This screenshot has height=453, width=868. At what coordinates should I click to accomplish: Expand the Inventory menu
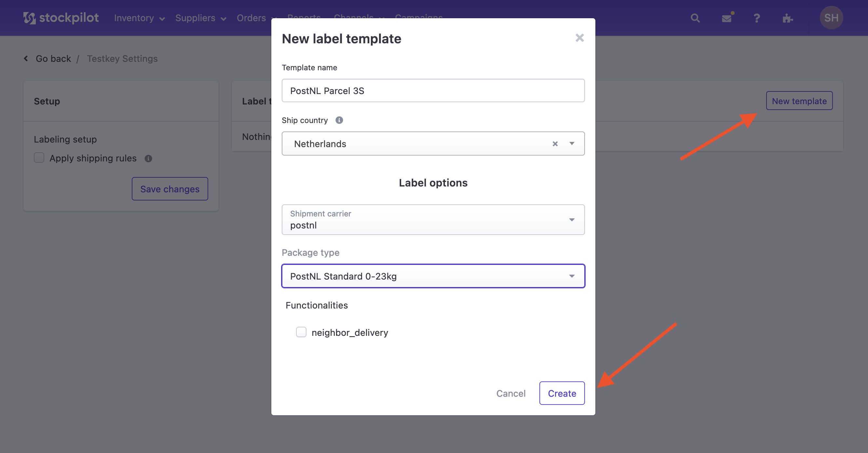click(x=140, y=18)
